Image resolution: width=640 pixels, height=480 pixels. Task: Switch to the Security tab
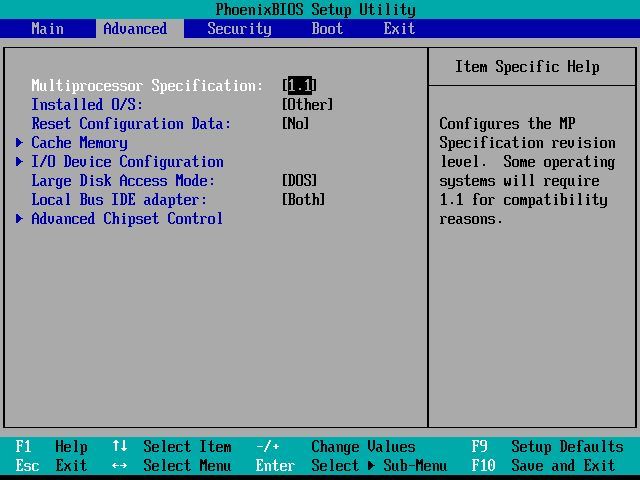239,29
